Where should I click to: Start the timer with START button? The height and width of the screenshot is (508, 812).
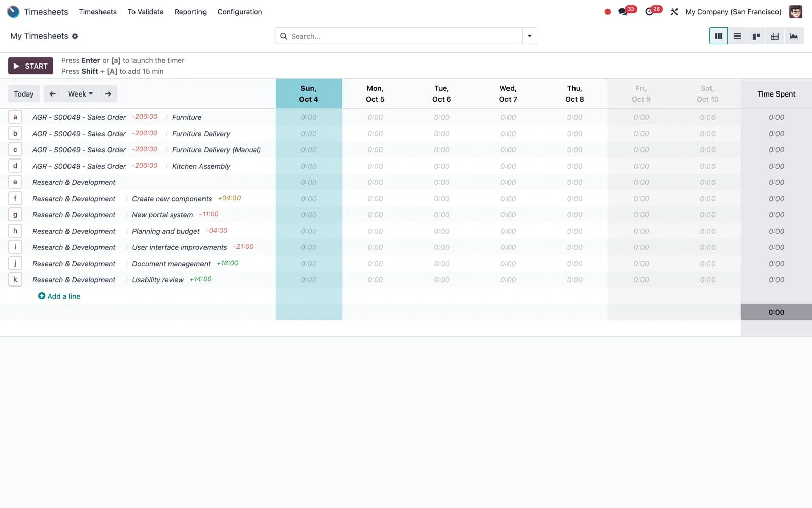pyautogui.click(x=30, y=66)
